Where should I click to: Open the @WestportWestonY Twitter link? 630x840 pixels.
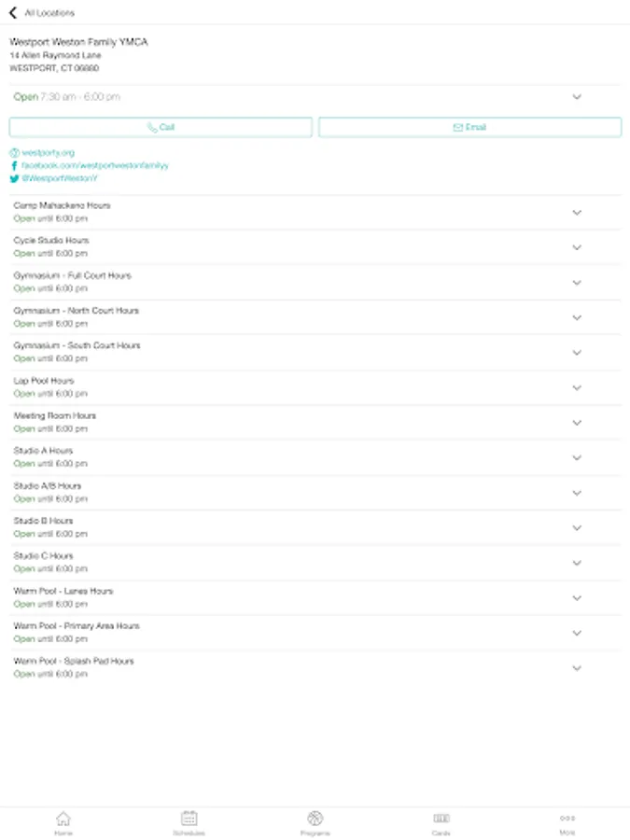tap(60, 178)
